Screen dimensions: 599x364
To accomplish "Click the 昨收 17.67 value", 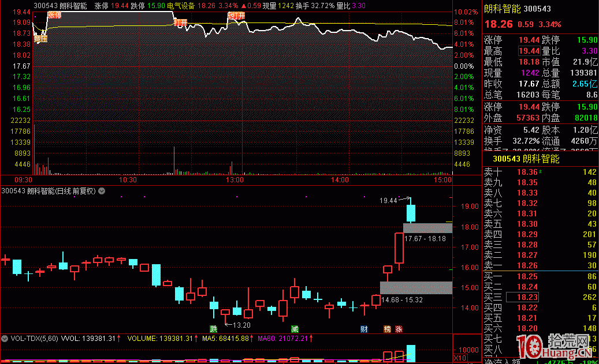I will coord(529,84).
